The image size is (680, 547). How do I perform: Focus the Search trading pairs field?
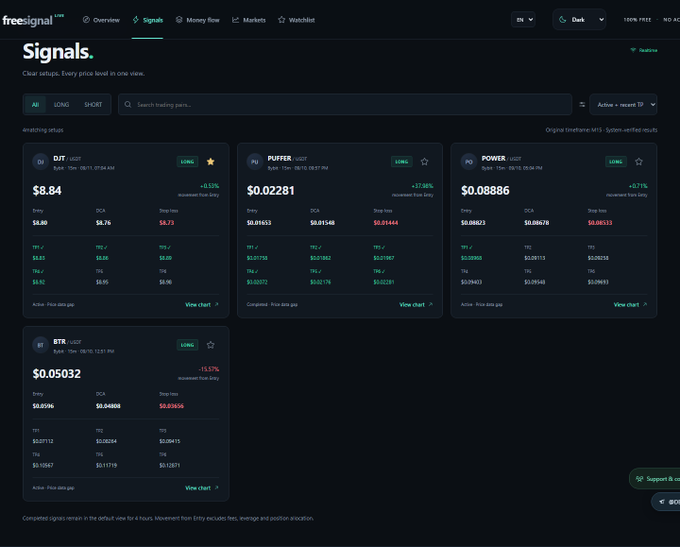(345, 105)
